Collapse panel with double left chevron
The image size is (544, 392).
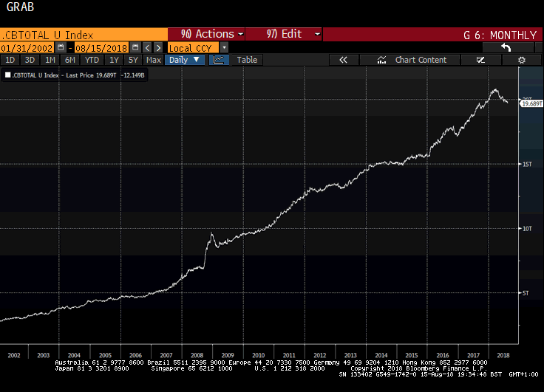[x=343, y=60]
